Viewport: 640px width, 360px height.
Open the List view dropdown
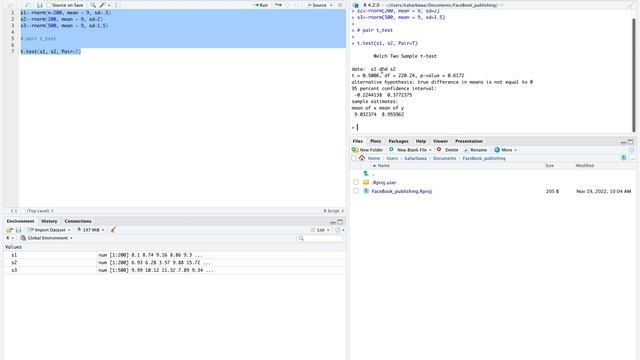pyautogui.click(x=320, y=230)
